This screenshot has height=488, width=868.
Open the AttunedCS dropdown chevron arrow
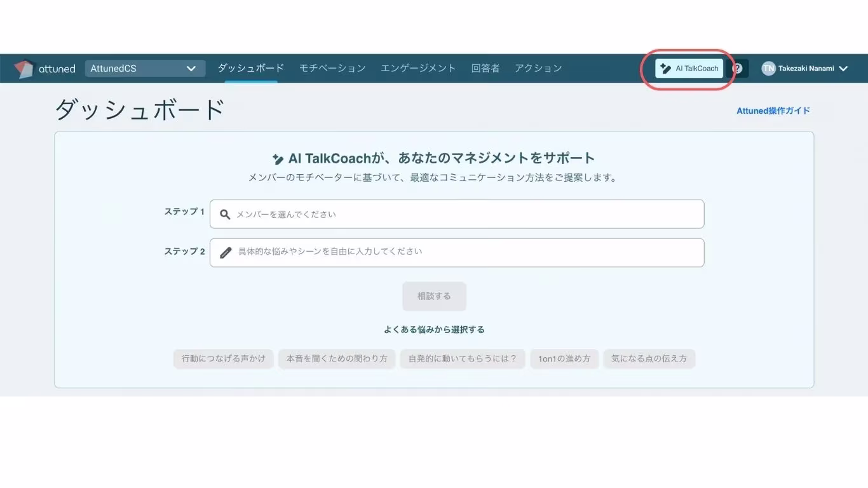[x=191, y=68]
